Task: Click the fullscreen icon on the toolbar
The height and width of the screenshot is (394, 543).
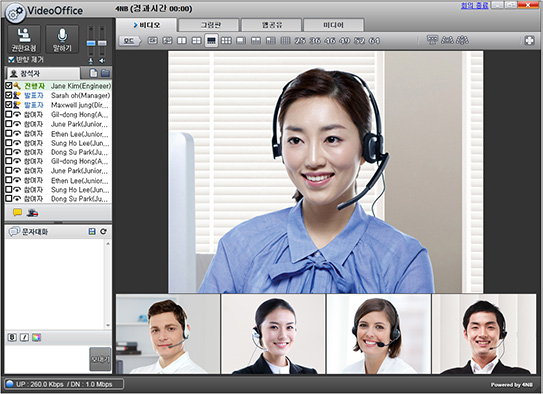Action: [x=529, y=41]
